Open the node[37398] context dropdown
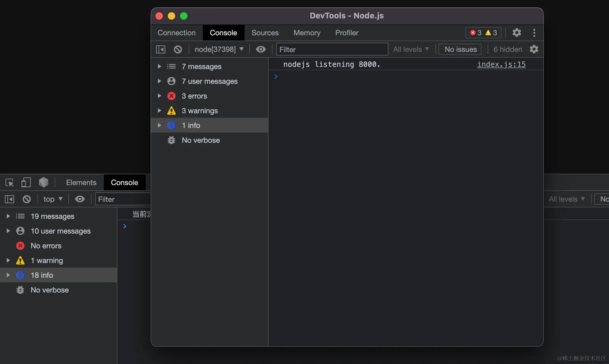Screen dimensions: 609x364 click(x=219, y=49)
